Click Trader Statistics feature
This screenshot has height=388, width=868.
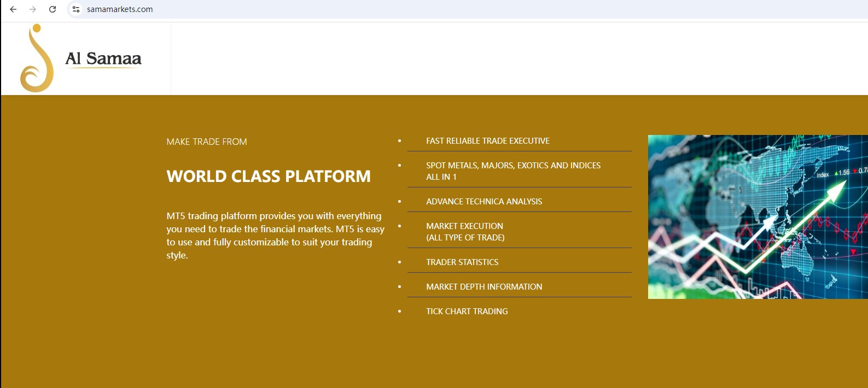(462, 262)
